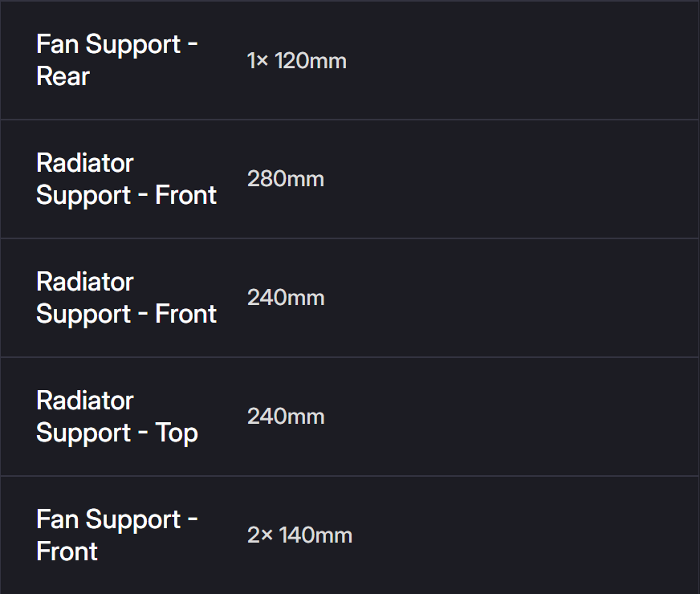Click the "280mm" radiator value
The width and height of the screenshot is (700, 594).
286,179
